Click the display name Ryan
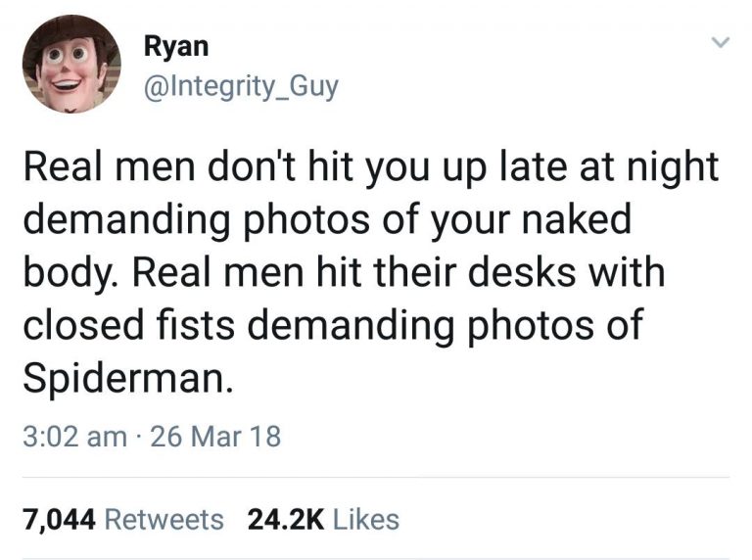Screen dimensions: 752x560 tap(175, 46)
